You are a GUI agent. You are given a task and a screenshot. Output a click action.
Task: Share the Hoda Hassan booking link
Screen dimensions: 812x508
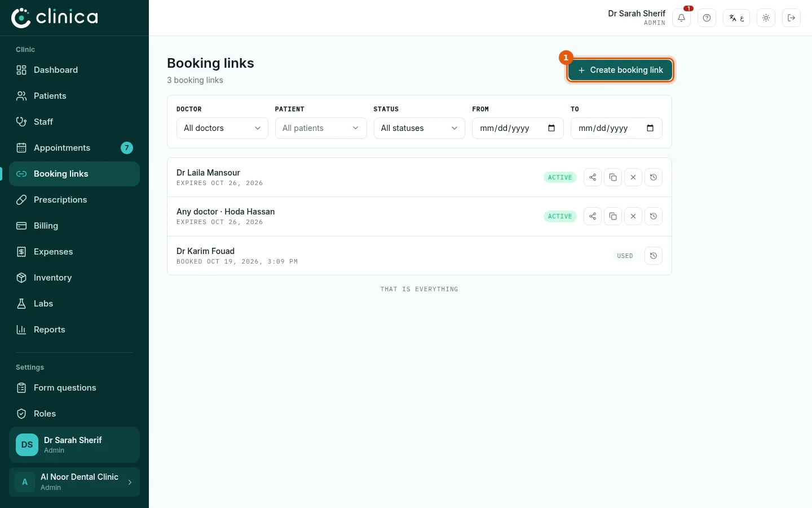coord(593,216)
